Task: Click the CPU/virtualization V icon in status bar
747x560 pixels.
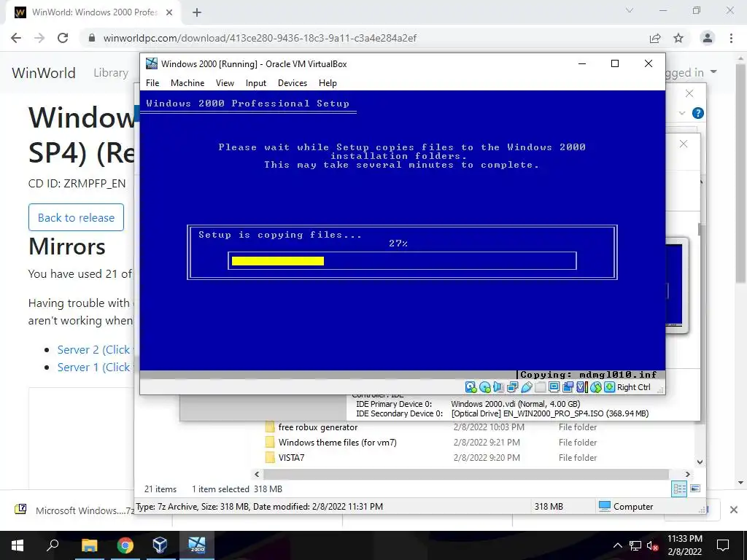Action: (581, 387)
